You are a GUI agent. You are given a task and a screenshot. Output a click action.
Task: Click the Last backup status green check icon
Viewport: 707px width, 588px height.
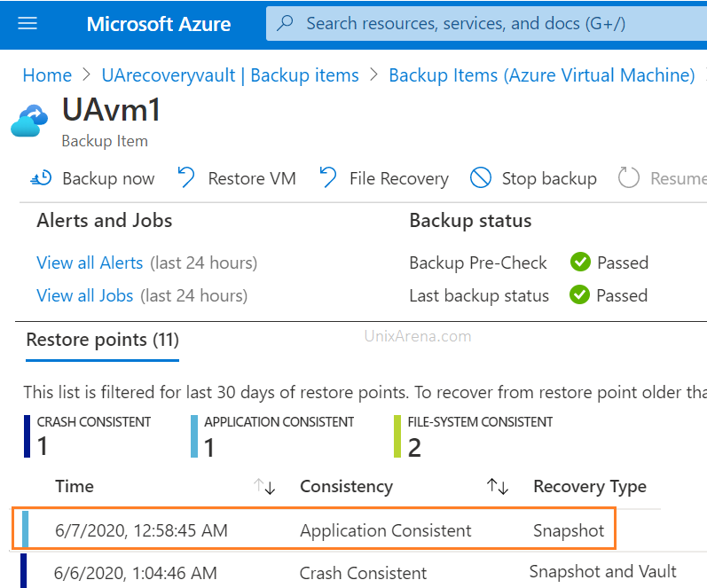[579, 295]
